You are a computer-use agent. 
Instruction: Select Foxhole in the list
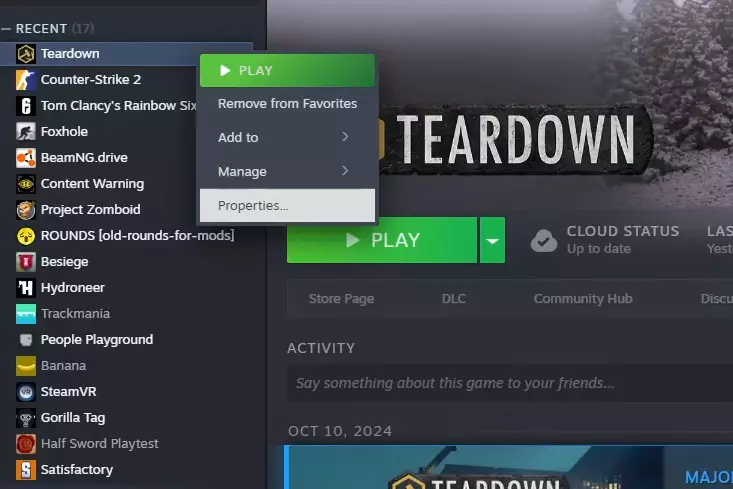pyautogui.click(x=64, y=132)
